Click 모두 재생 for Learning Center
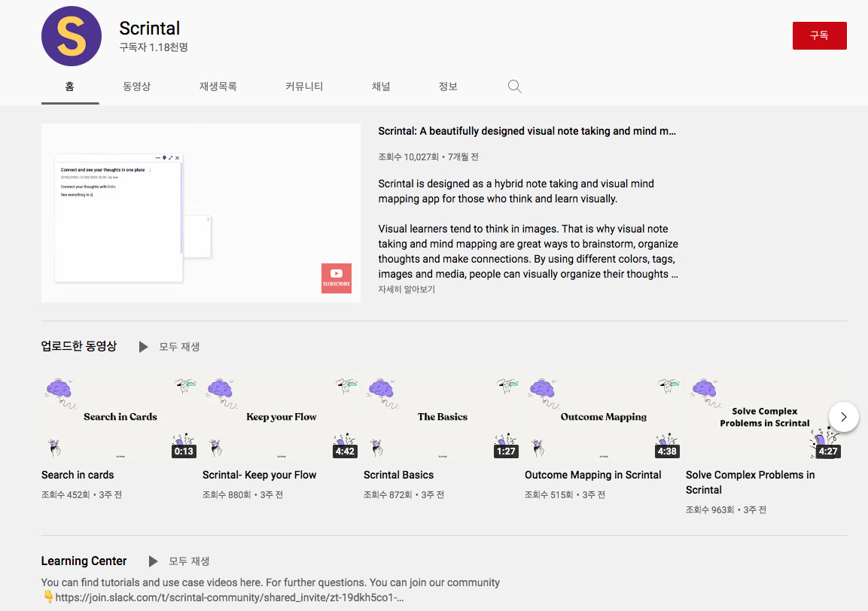 click(x=189, y=561)
